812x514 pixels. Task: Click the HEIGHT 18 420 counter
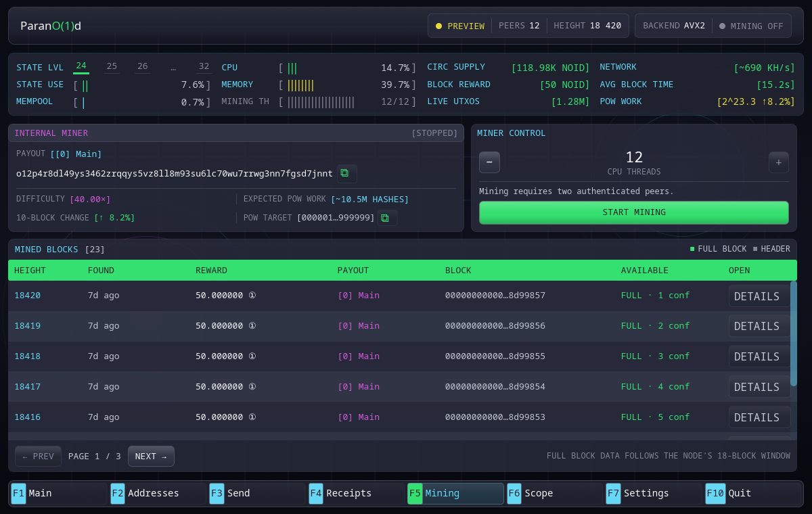point(587,26)
